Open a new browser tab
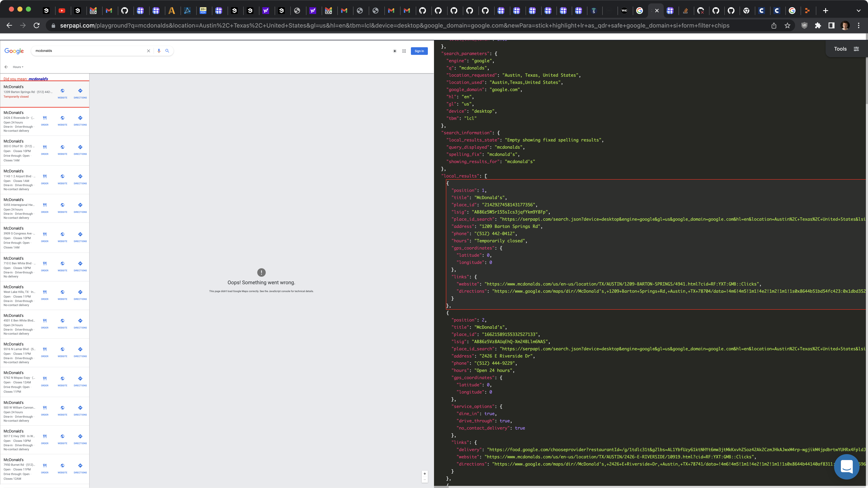Image resolution: width=868 pixels, height=488 pixels. [x=826, y=11]
